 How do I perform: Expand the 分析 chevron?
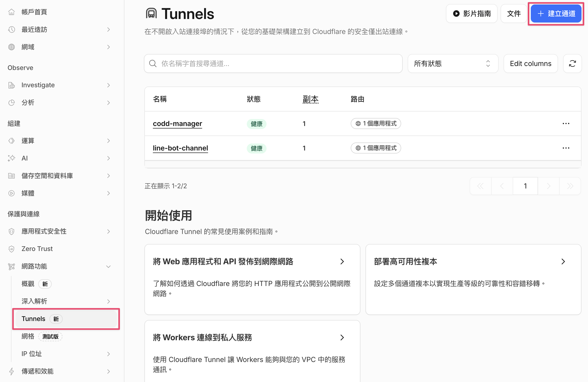click(108, 103)
